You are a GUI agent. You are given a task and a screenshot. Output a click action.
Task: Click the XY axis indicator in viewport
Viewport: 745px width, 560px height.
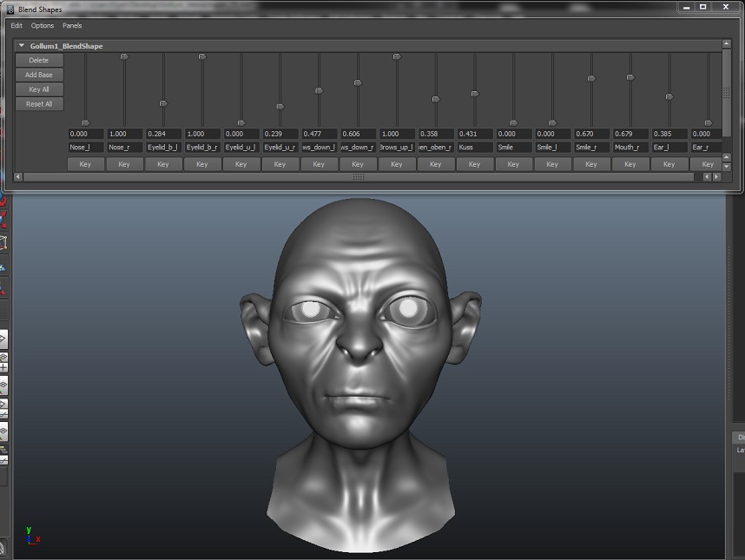click(32, 536)
